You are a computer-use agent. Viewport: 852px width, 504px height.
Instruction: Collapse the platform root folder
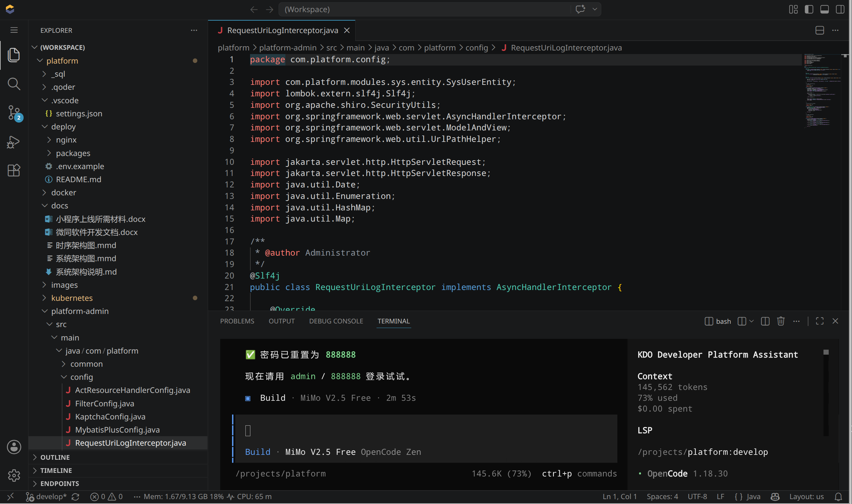pyautogui.click(x=118, y=60)
